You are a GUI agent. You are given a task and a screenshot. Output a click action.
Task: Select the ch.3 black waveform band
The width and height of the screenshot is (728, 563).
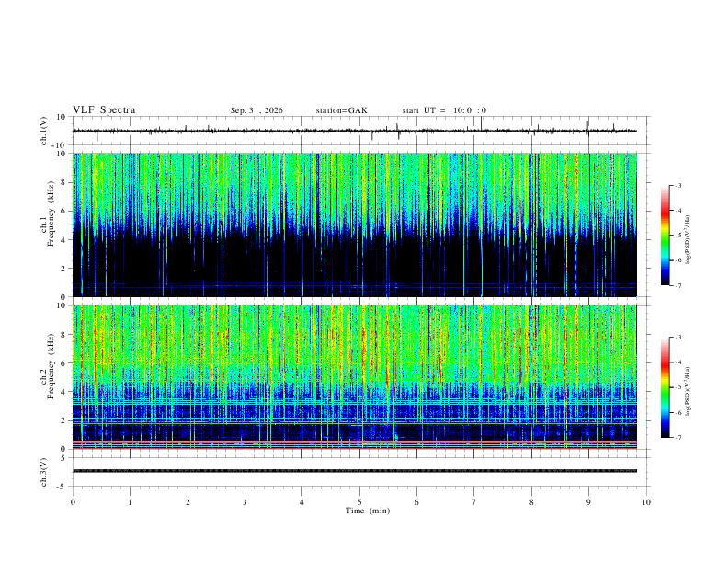click(355, 471)
